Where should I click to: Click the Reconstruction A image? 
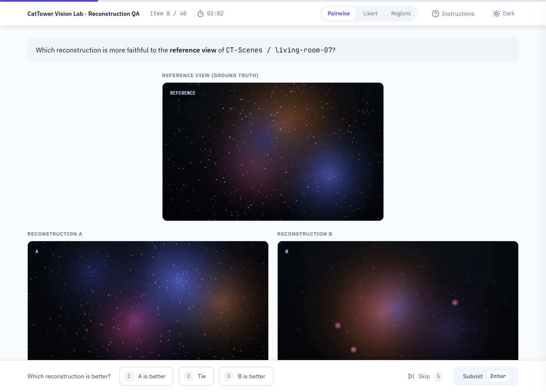click(x=148, y=300)
